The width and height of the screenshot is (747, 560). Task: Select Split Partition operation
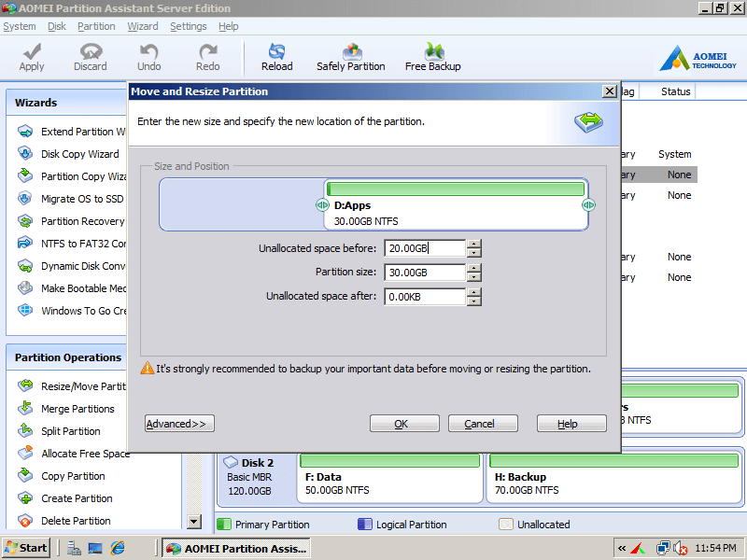click(59, 431)
